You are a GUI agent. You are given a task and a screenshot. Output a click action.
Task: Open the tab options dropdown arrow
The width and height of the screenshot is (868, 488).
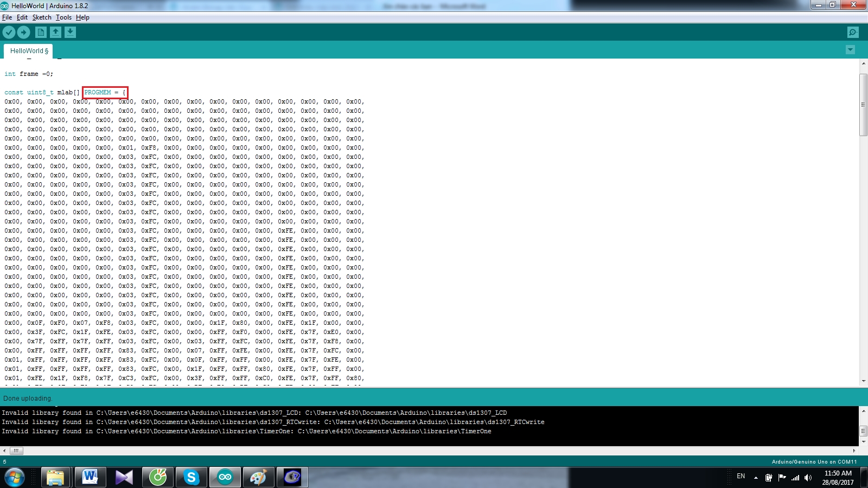tap(850, 50)
